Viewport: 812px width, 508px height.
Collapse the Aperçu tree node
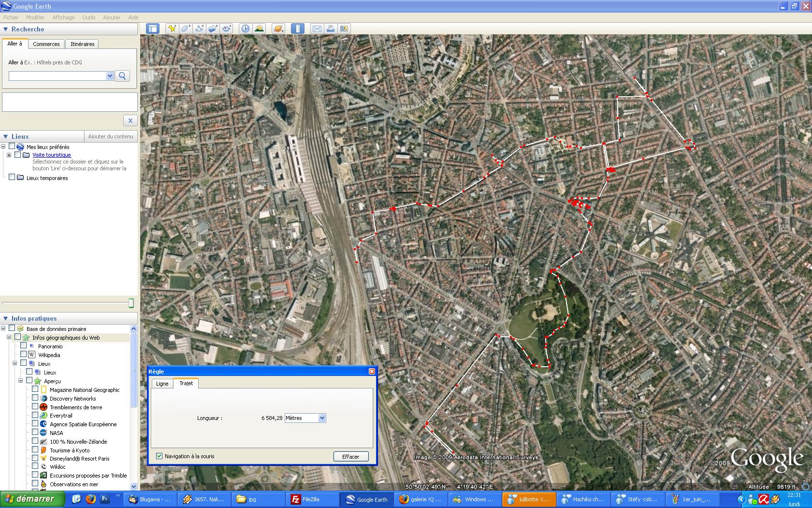click(x=21, y=381)
